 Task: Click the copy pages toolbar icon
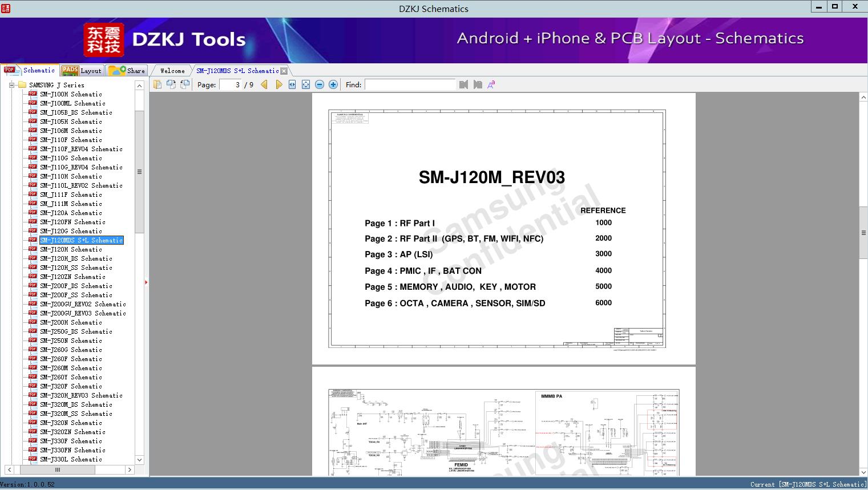click(158, 84)
